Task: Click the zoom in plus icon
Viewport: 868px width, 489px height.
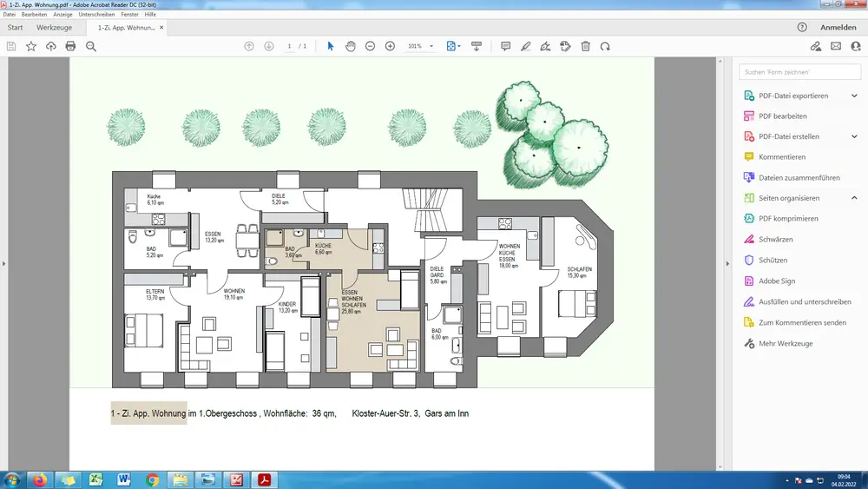Action: point(390,46)
